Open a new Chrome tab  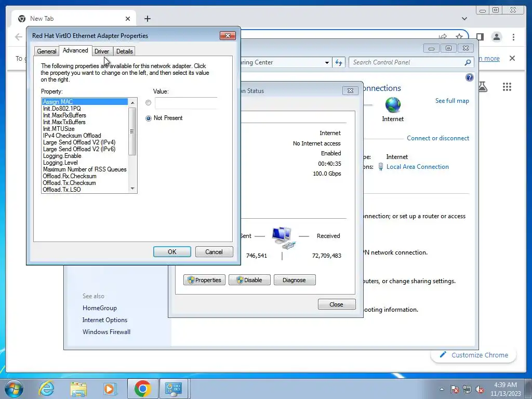[x=147, y=19]
